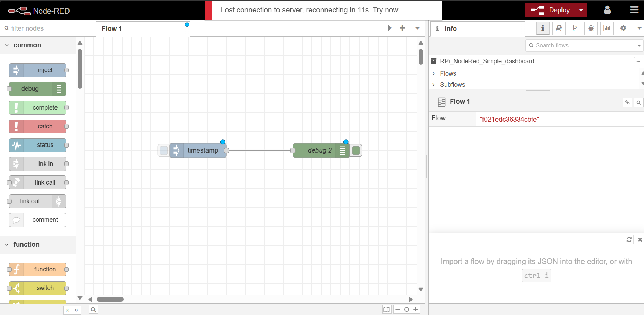Copy link for Flow 1
644x315 pixels.
pos(627,103)
